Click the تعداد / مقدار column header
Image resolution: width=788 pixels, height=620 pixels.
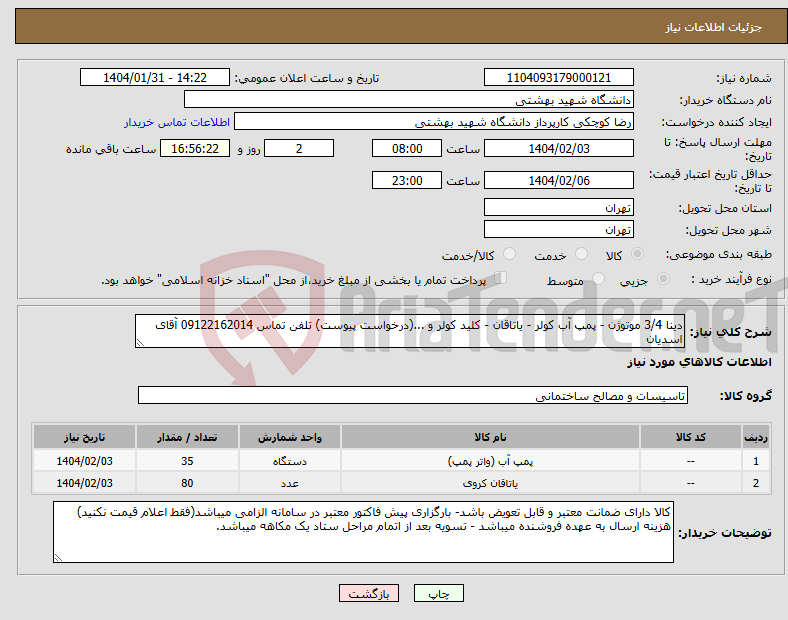[187, 437]
